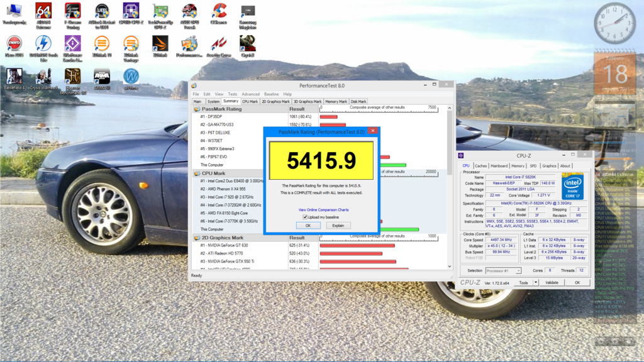This screenshot has height=362, width=644.
Task: Click the analog clock desktop gadget
Action: [x=614, y=23]
